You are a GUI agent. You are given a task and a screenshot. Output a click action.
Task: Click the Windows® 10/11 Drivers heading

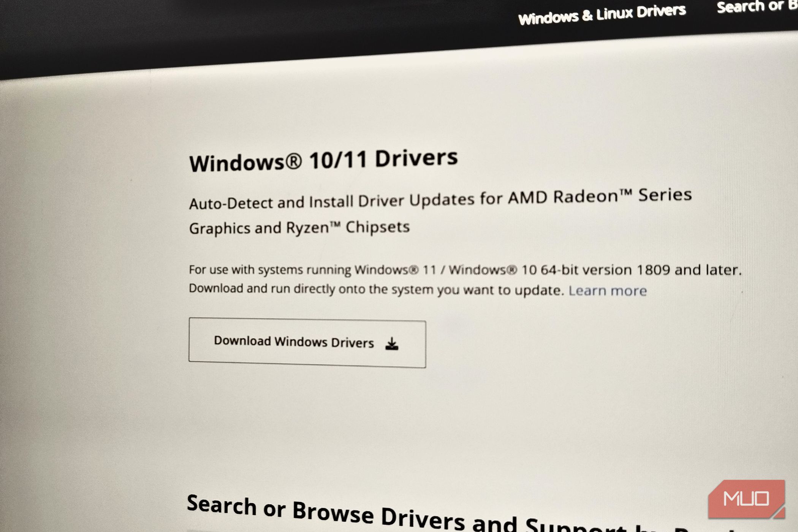tap(323, 160)
